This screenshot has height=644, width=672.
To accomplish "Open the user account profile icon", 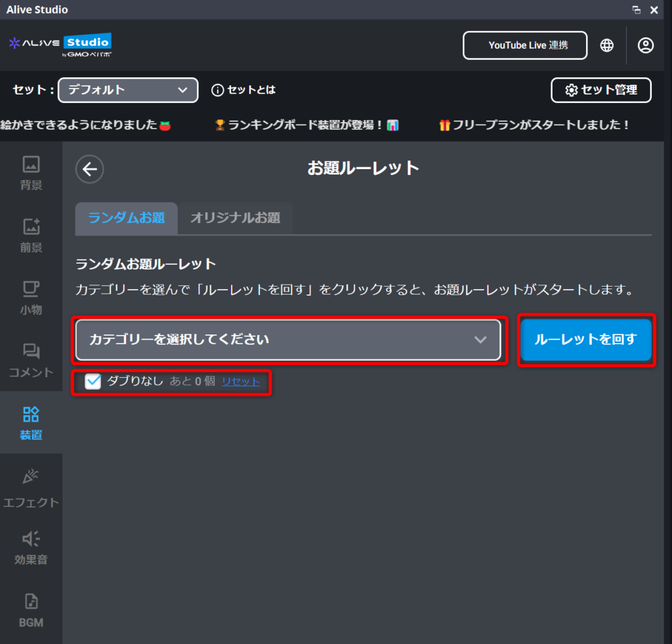I will [646, 45].
